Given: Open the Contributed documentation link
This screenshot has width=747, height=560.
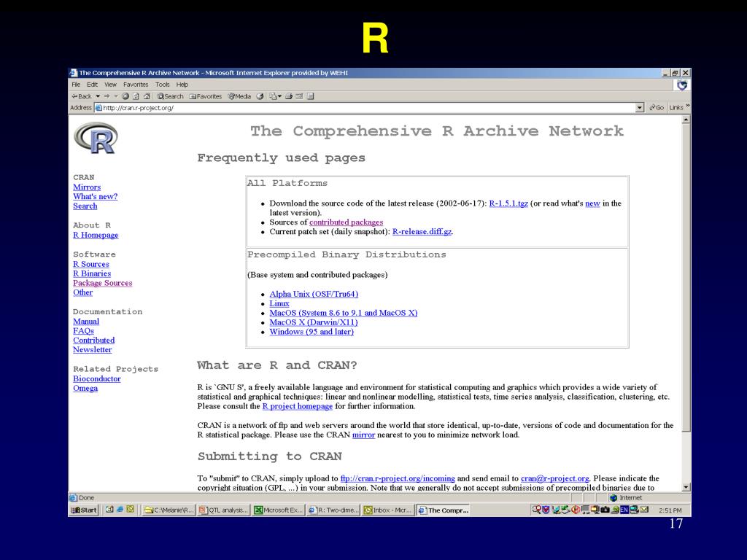Looking at the screenshot, I should (94, 340).
